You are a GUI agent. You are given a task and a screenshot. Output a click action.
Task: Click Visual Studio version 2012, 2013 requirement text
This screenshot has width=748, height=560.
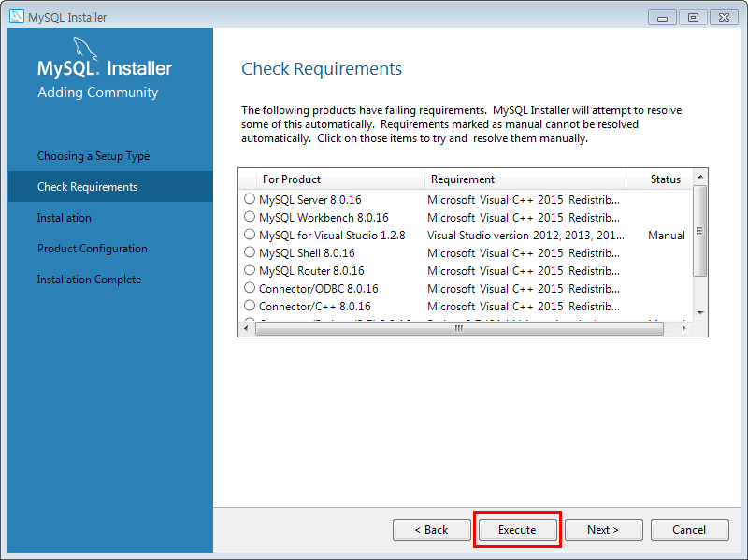525,236
